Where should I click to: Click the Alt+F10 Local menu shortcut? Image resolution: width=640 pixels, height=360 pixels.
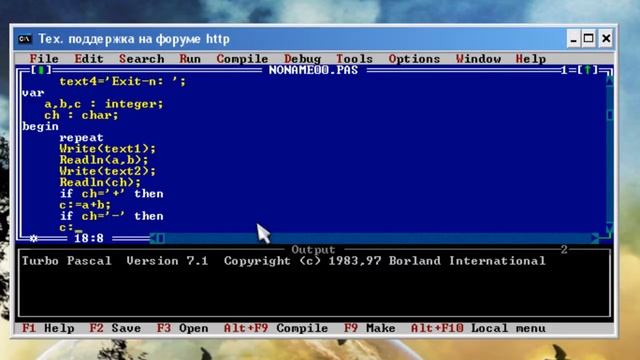pyautogui.click(x=478, y=328)
